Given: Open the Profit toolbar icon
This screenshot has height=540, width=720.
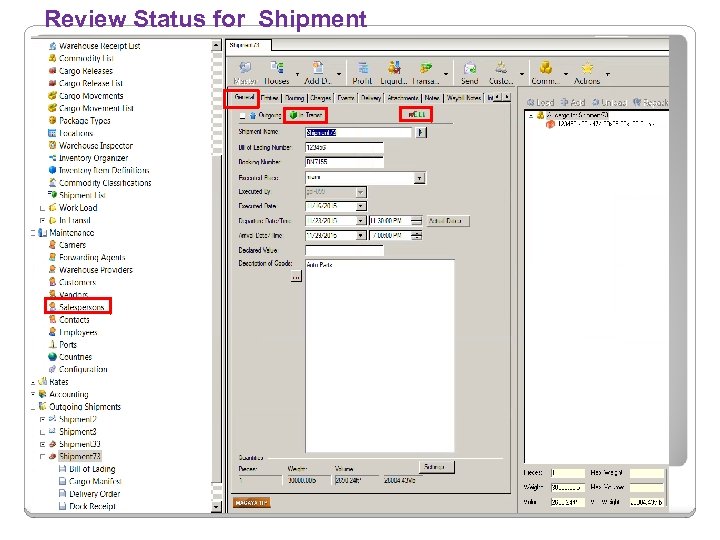Looking at the screenshot, I should [x=362, y=72].
